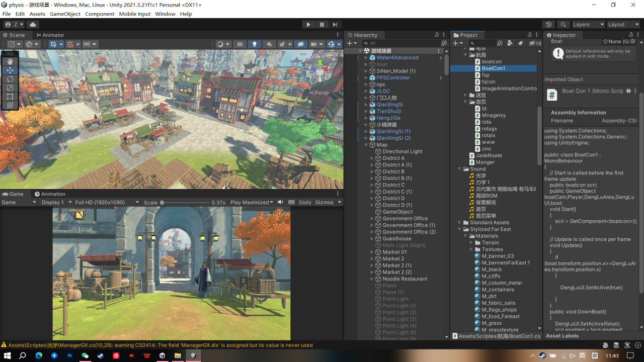Select the Scale tool in Scene overlay
This screenshot has height=362, width=644.
pos(10,88)
